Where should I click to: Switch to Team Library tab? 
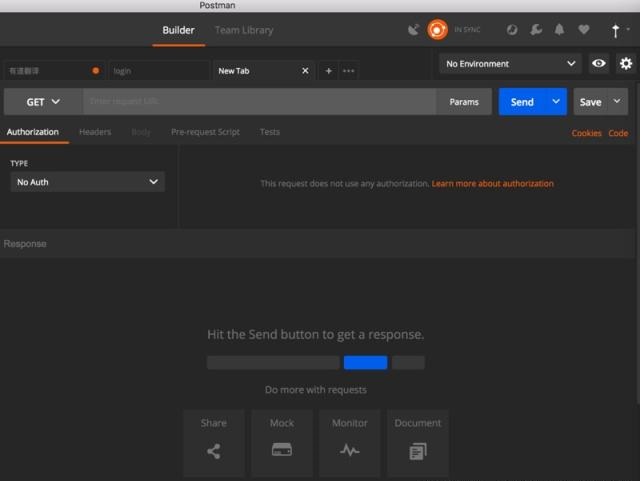pos(244,30)
